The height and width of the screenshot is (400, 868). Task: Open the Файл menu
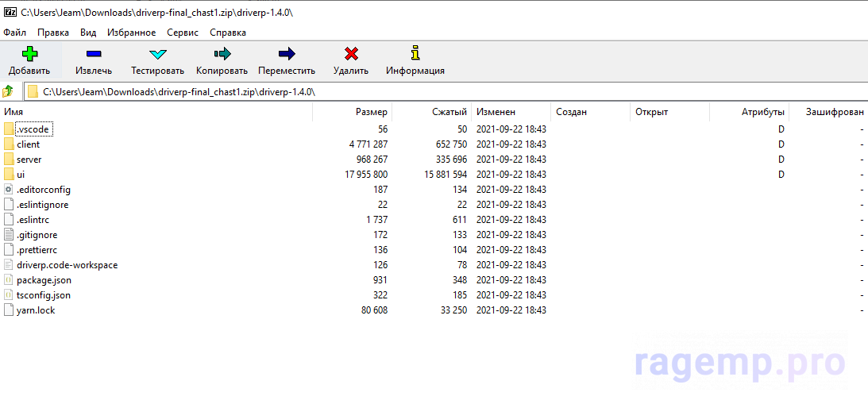tap(14, 33)
